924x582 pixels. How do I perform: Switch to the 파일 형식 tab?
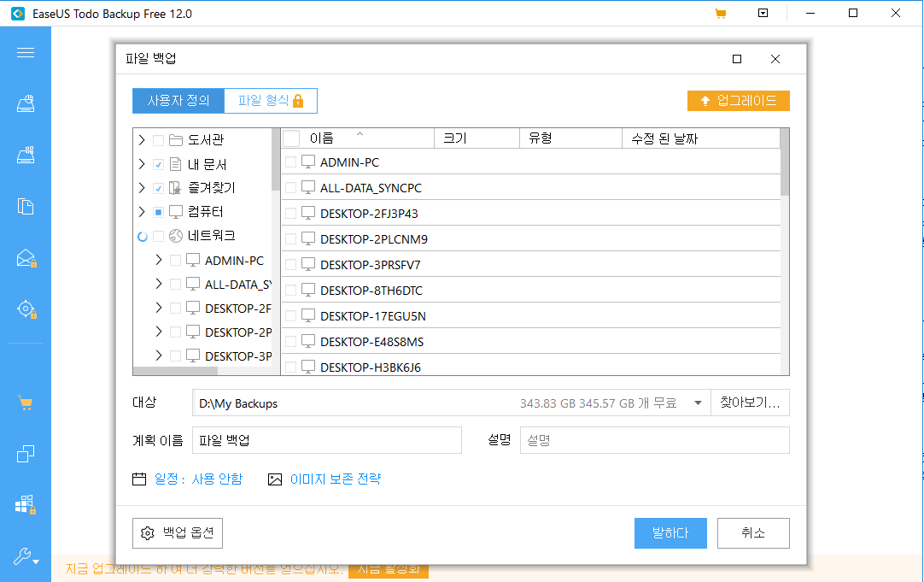(270, 101)
